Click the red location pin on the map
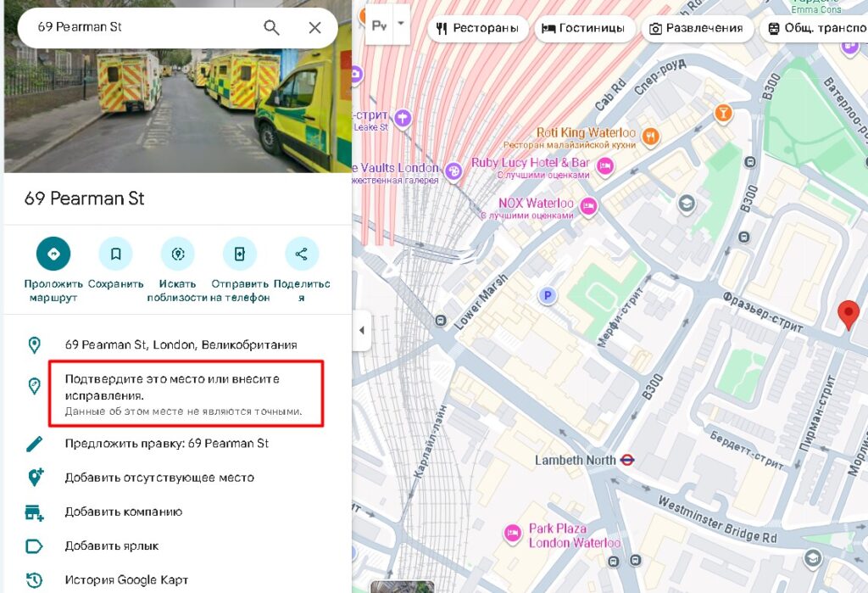868x593 pixels. tap(848, 314)
